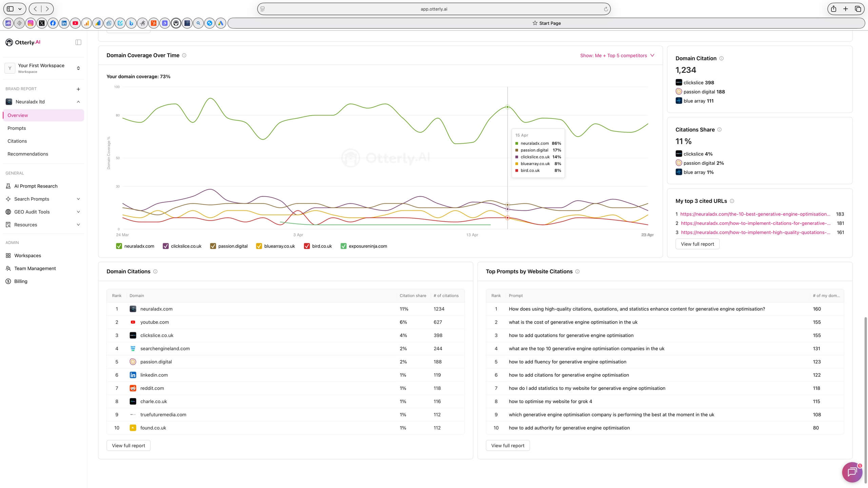Click info icon next to Citations Share
868x488 pixels.
click(x=719, y=129)
